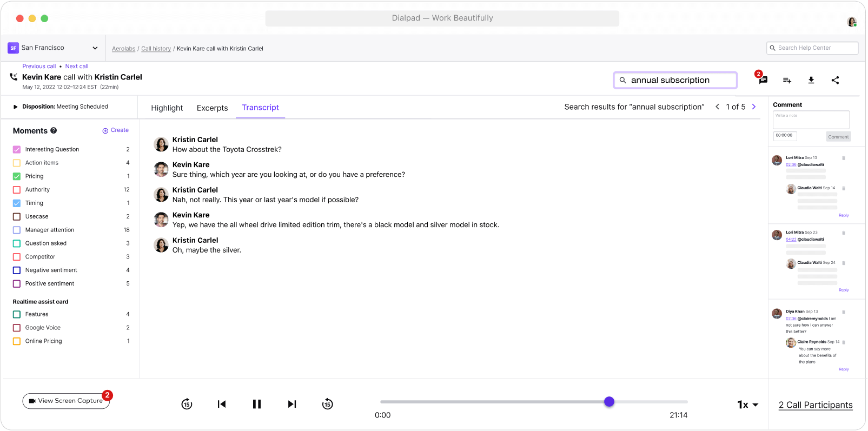The image size is (868, 431).
Task: Check the Competitor checkbox
Action: (x=17, y=257)
